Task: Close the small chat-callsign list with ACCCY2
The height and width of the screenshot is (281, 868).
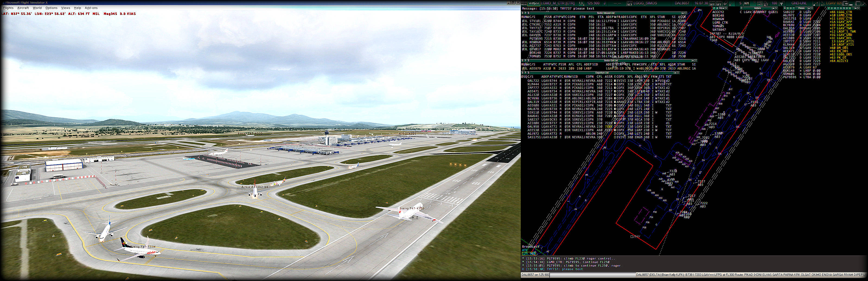Action: [x=726, y=8]
